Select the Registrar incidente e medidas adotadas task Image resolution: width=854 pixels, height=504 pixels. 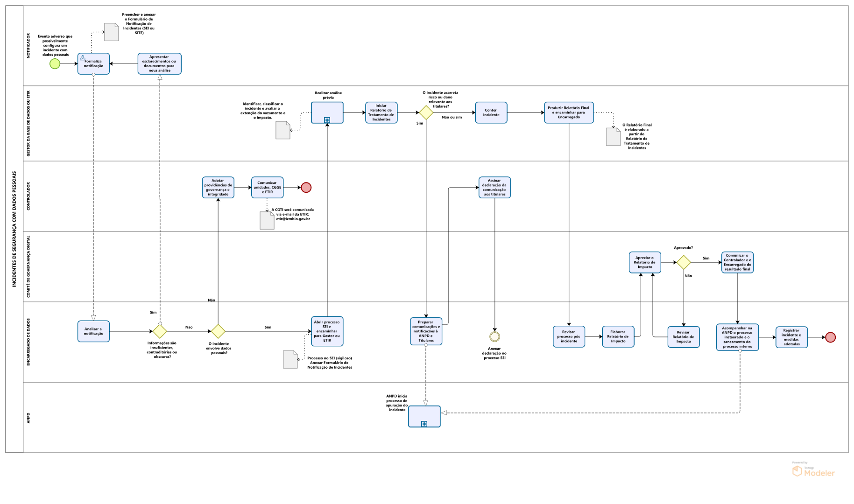click(x=791, y=337)
